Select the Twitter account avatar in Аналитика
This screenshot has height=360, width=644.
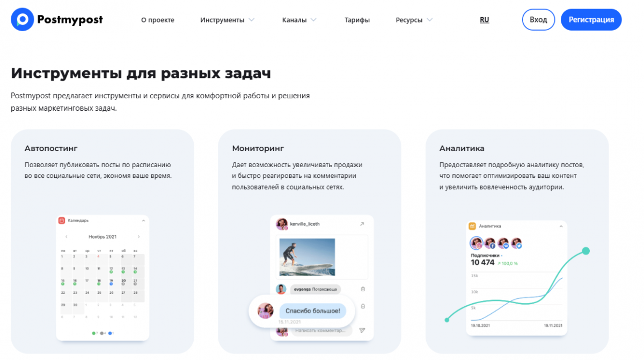tap(516, 243)
